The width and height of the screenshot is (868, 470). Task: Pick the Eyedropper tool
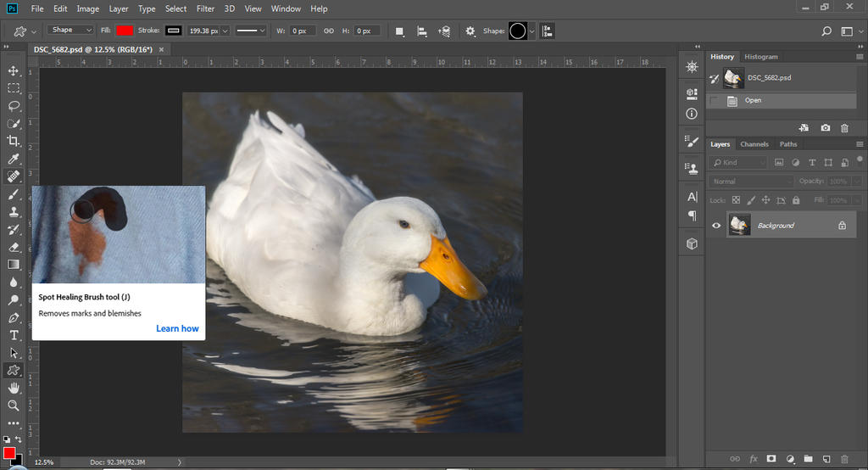14,159
